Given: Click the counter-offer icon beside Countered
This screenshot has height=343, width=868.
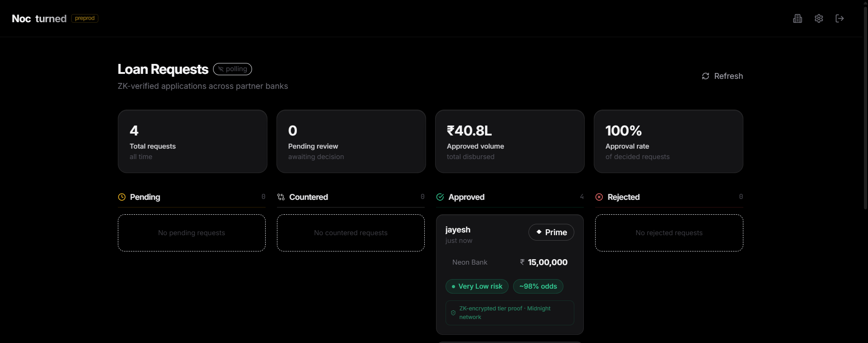Looking at the screenshot, I should tap(281, 197).
